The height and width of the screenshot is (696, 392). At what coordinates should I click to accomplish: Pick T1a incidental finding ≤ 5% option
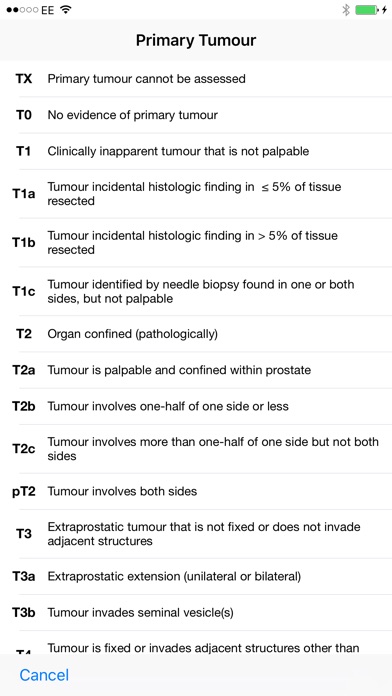click(196, 194)
